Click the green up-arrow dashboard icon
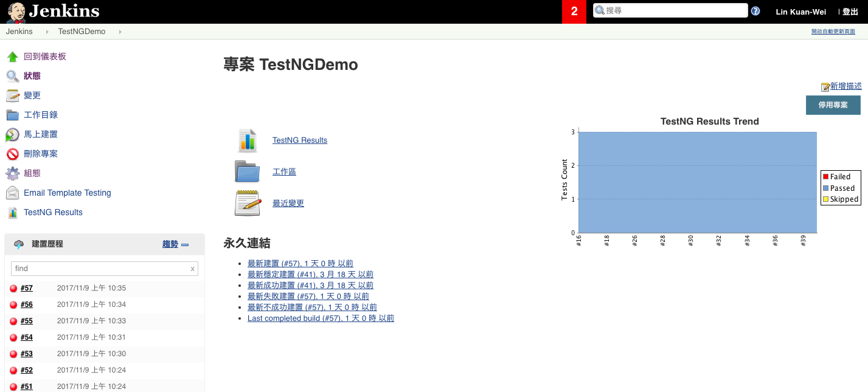 [x=12, y=57]
